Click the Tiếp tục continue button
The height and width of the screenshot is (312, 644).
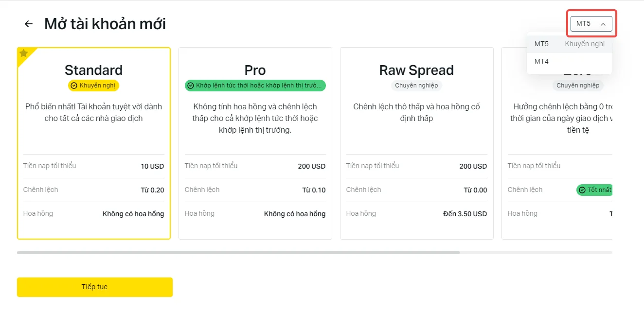click(95, 287)
